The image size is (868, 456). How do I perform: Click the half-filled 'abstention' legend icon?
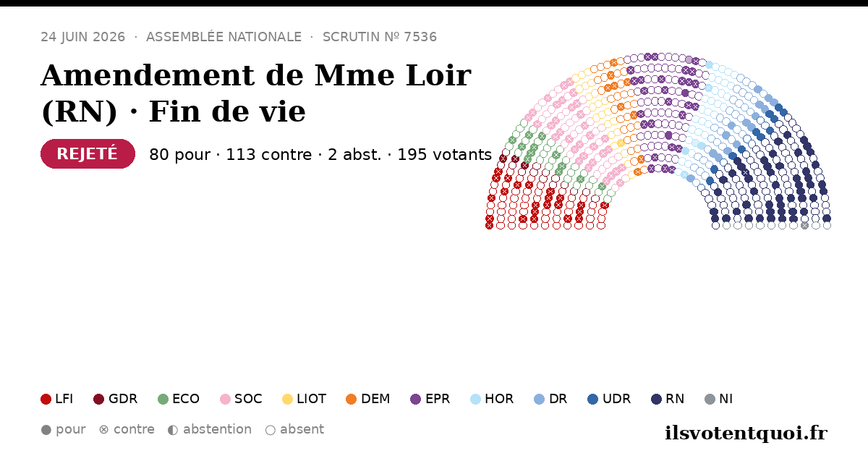click(173, 430)
